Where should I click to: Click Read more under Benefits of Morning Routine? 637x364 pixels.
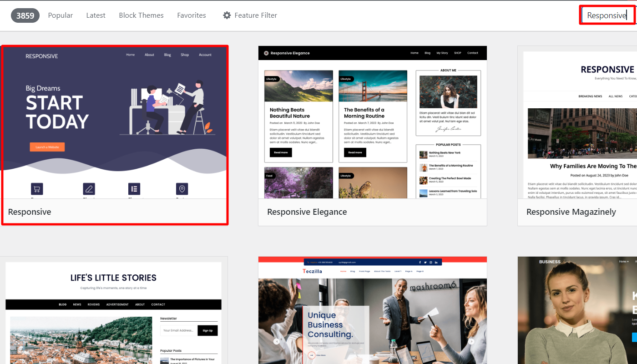[x=355, y=152]
